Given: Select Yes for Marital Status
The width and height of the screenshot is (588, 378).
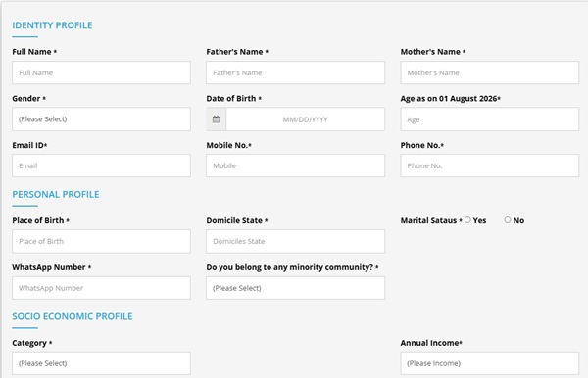Looking at the screenshot, I should [x=467, y=220].
